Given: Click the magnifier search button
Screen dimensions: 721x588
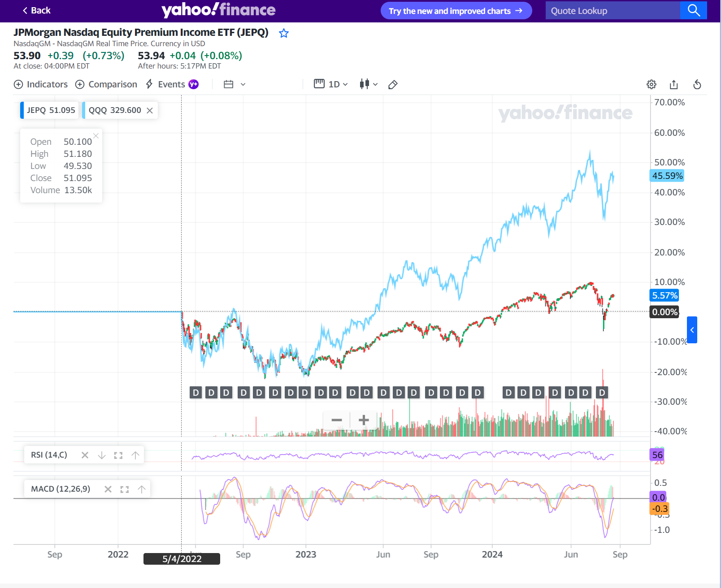Looking at the screenshot, I should point(694,10).
